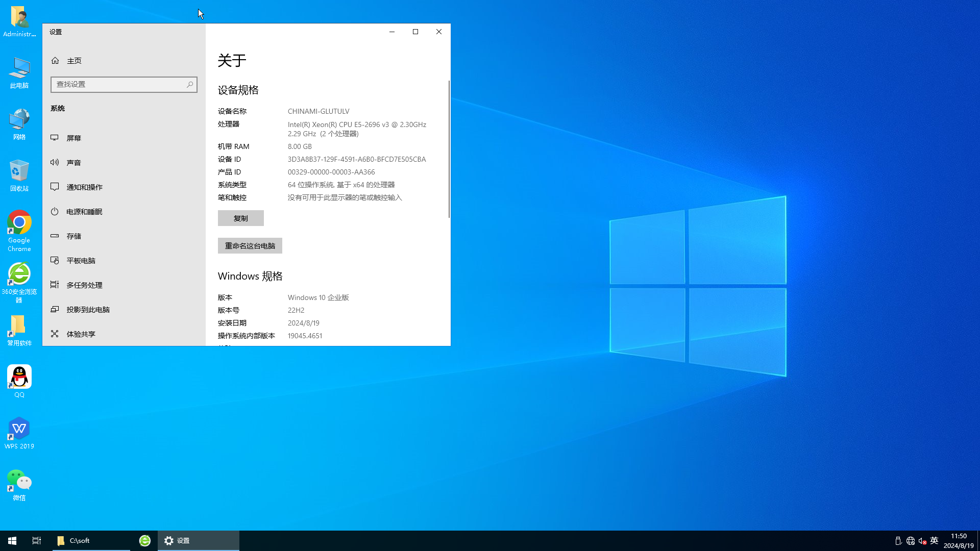Open the 常用软件 folder icon

(x=19, y=330)
